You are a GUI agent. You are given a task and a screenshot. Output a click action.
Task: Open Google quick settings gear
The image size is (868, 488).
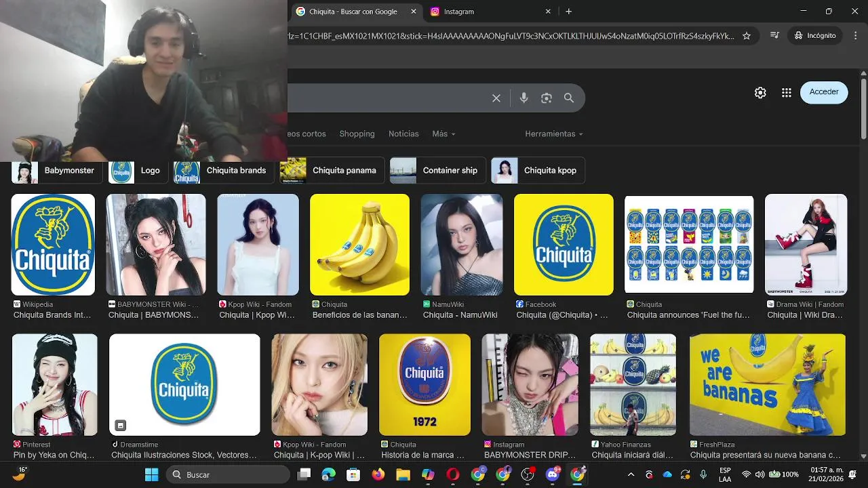point(760,93)
